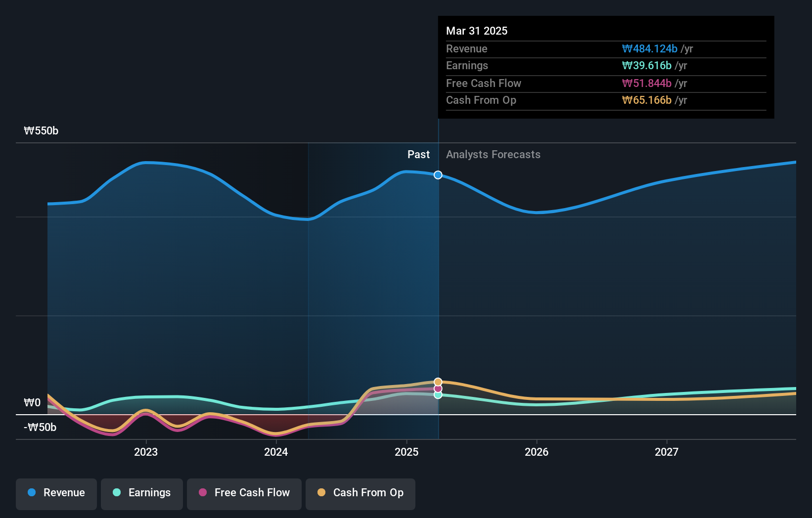Toggle the Cash From Op legend button

361,494
